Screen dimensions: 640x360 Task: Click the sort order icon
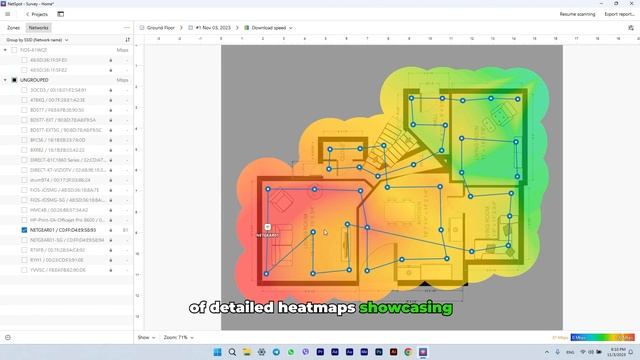tap(127, 40)
